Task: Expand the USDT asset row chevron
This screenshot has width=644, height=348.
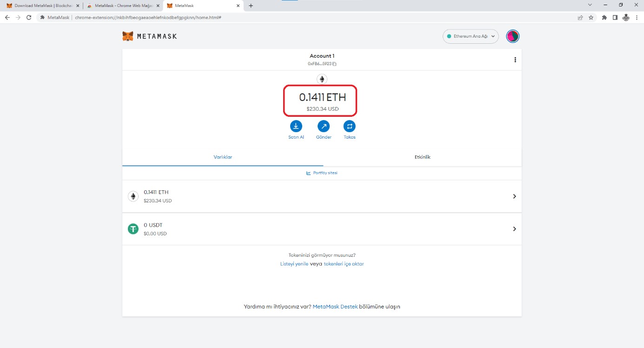Action: tap(514, 229)
